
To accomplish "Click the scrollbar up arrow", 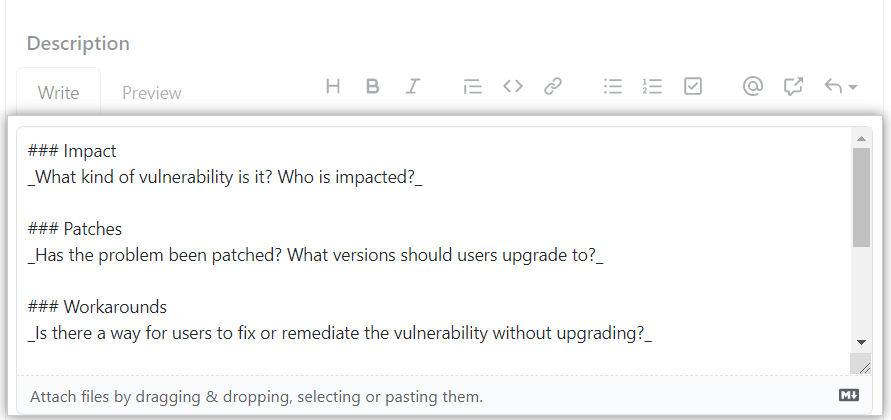I will click(861, 137).
